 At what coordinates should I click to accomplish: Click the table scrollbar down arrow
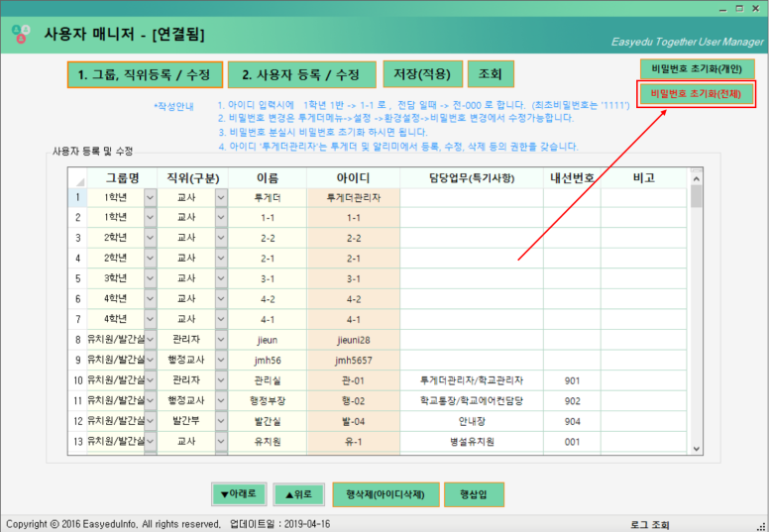pyautogui.click(x=696, y=449)
